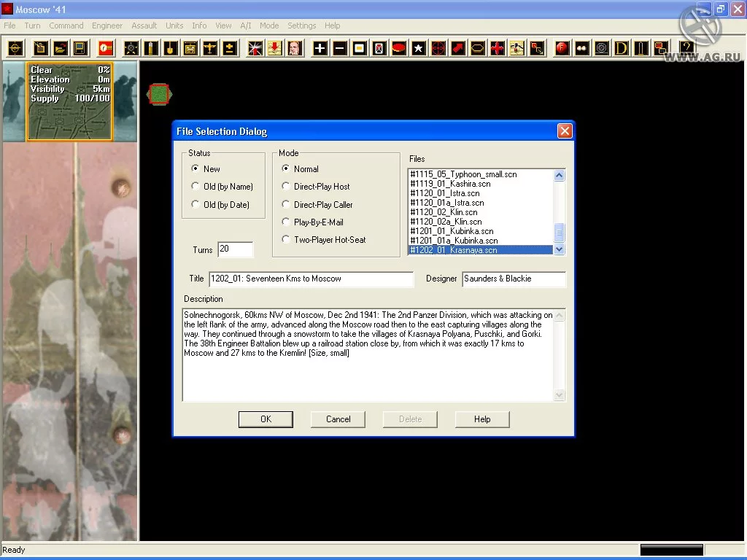Click the red diagonal arrow icon
Viewport: 747px width, 560px height.
pyautogui.click(x=458, y=48)
